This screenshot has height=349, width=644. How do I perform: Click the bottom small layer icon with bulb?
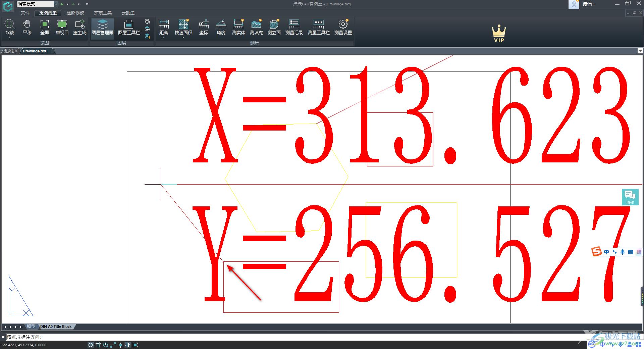click(x=147, y=36)
